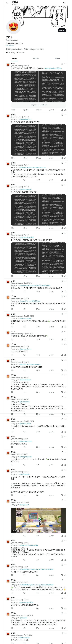Open the Grok icon on the Apr 17 reply
Image resolution: width=72 pixels, height=644 pixels.
[62, 163]
